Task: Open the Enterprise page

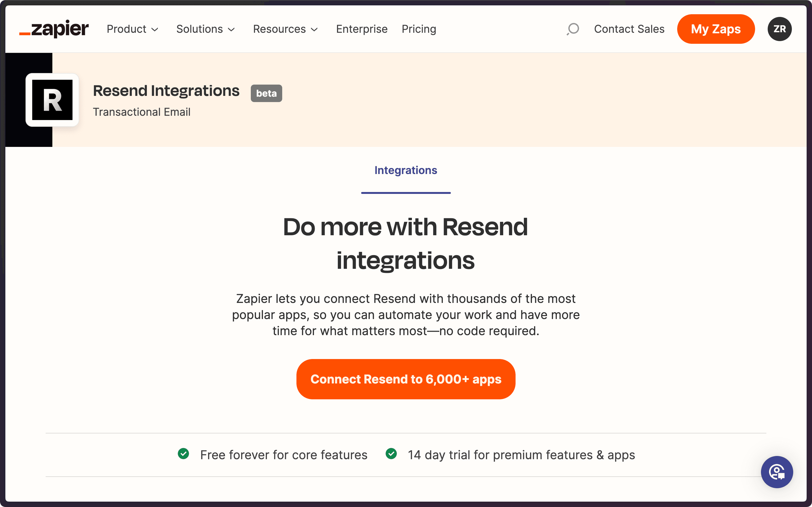Action: pyautogui.click(x=362, y=29)
